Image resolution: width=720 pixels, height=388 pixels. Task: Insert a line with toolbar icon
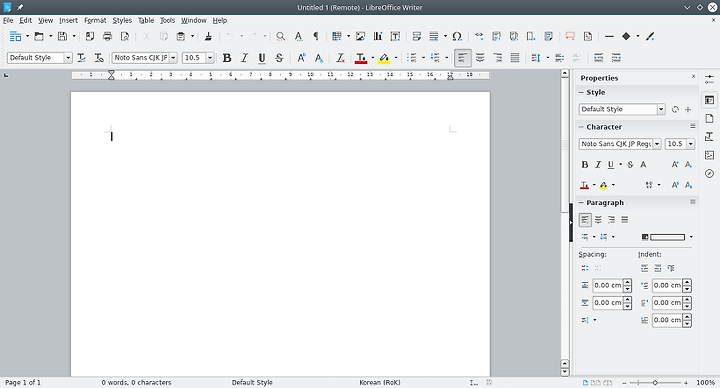pyautogui.click(x=609, y=36)
